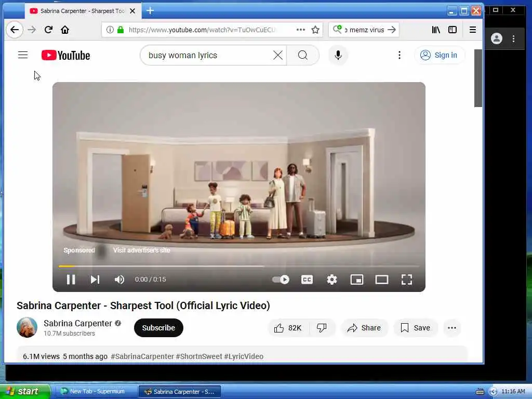Open the browser home page

coord(65,30)
